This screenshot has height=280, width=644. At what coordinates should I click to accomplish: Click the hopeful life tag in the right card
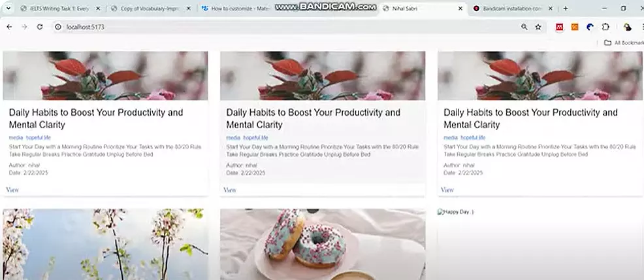pyautogui.click(x=473, y=138)
